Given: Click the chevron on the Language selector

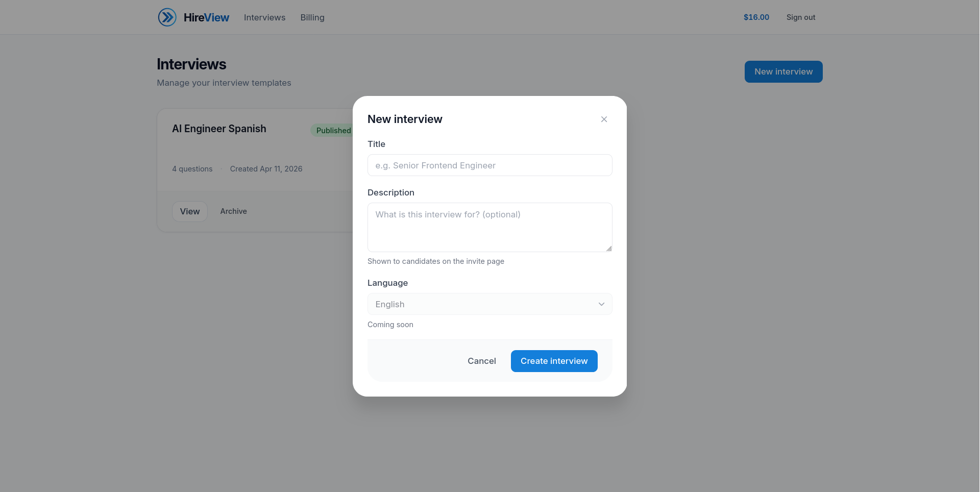Looking at the screenshot, I should point(601,304).
